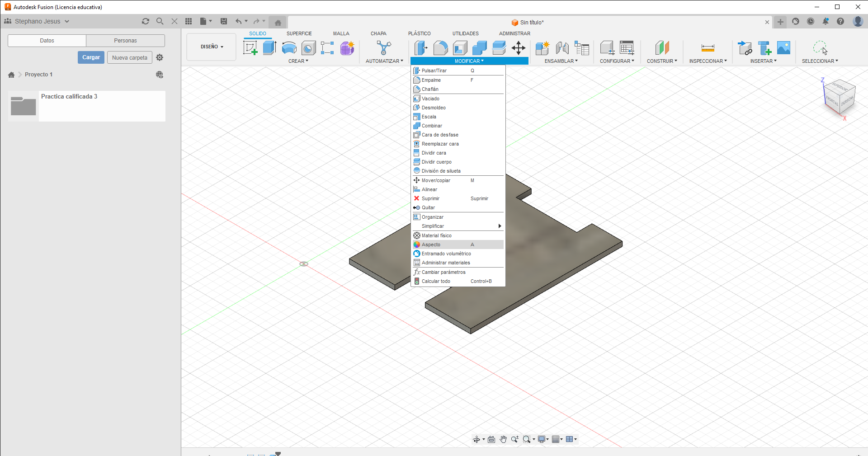
Task: Close the data panel with X
Action: click(x=174, y=21)
